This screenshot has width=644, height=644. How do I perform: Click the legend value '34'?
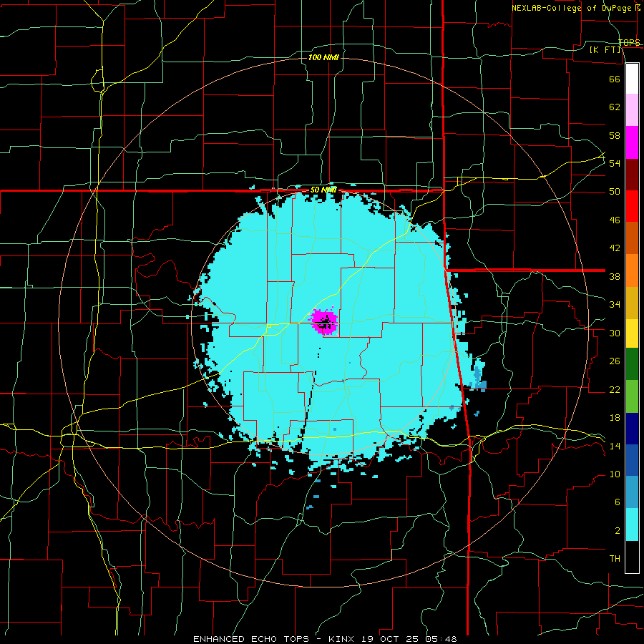point(615,305)
